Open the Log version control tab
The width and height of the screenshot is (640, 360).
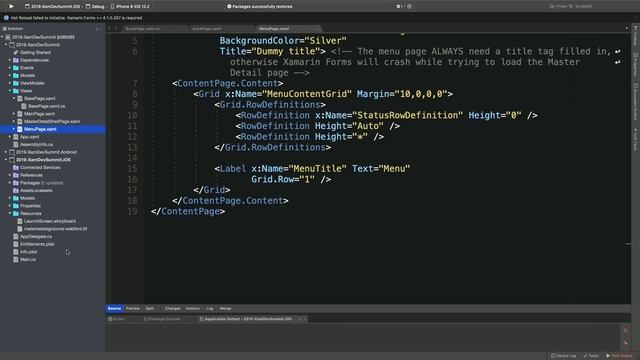(209, 309)
